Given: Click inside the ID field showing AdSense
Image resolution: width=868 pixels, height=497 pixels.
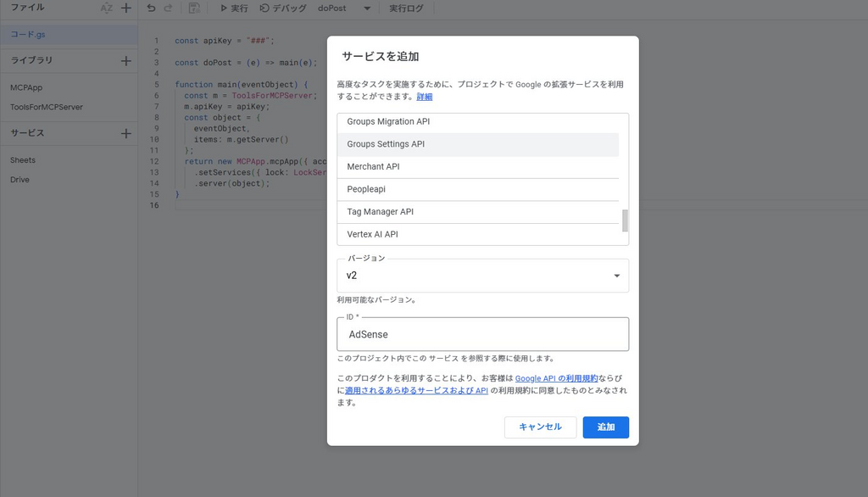Looking at the screenshot, I should [481, 334].
